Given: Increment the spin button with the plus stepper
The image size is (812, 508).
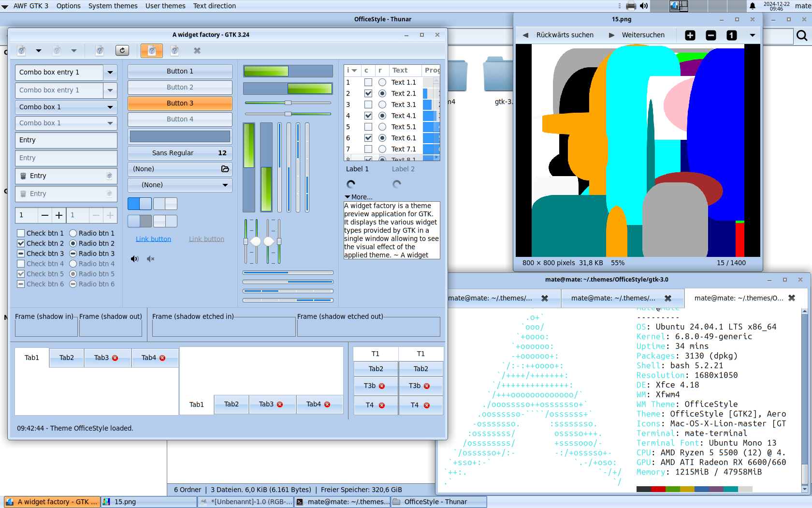Looking at the screenshot, I should click(x=59, y=215).
